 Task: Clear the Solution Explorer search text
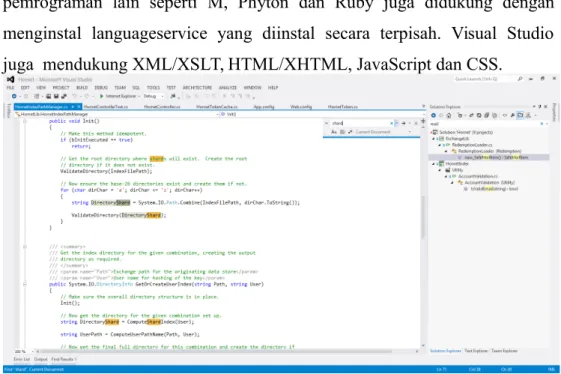[542, 124]
